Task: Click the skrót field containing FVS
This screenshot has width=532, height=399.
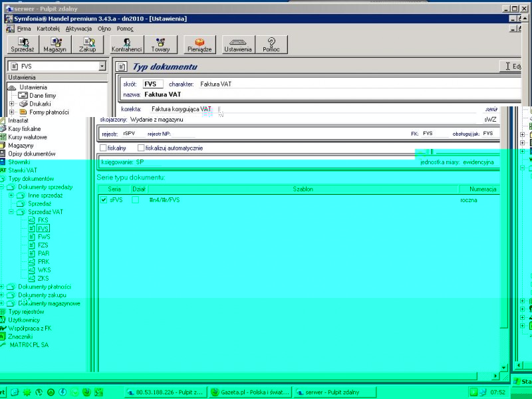Action: pyautogui.click(x=153, y=84)
